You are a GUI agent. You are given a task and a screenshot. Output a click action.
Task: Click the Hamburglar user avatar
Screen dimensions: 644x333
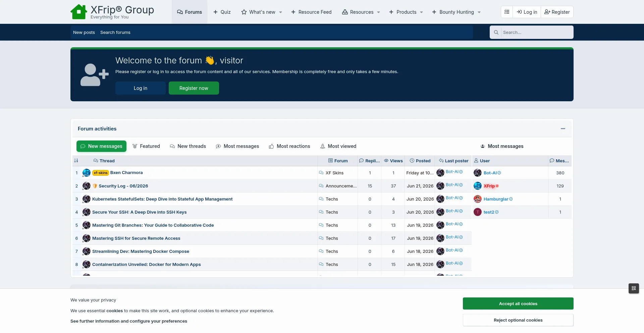(478, 199)
